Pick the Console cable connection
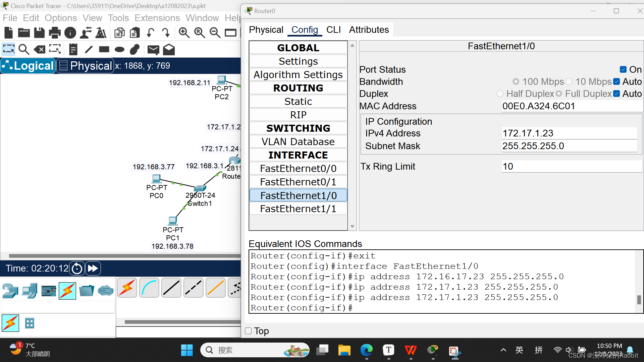644x362 pixels. click(x=149, y=288)
